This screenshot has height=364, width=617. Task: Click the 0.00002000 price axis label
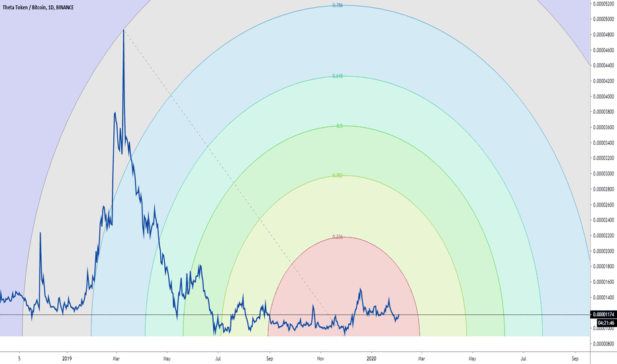604,251
